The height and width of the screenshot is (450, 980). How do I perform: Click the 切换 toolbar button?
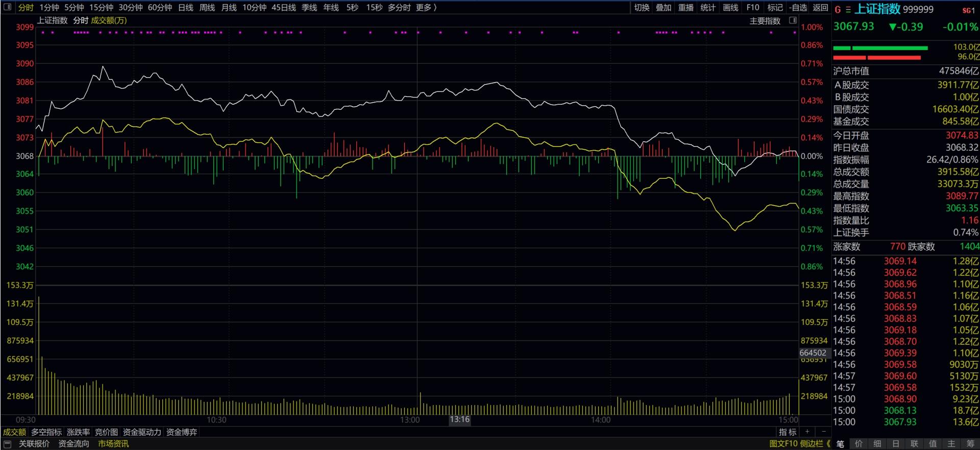(642, 7)
